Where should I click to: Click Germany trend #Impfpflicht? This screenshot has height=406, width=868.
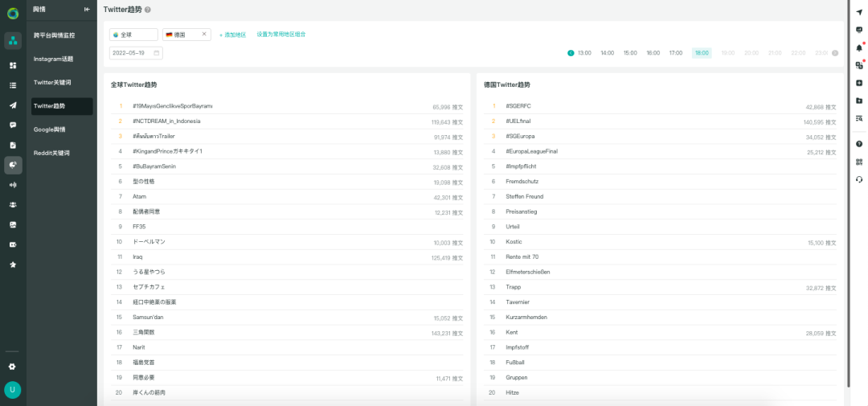[x=521, y=166]
